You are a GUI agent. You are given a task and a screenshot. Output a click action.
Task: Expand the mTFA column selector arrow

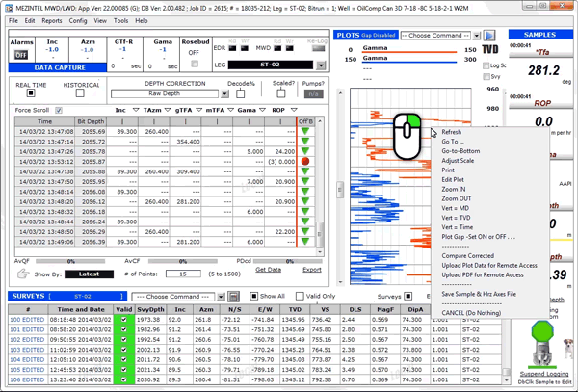(231, 110)
